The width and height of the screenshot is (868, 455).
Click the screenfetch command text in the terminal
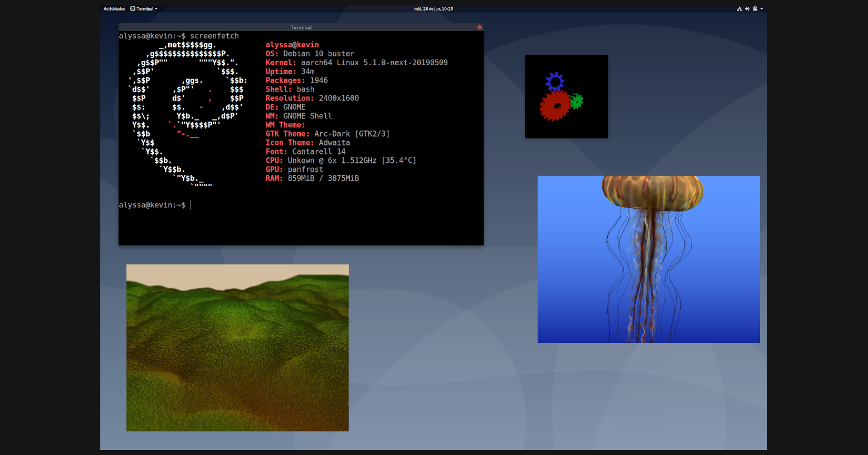click(x=214, y=36)
